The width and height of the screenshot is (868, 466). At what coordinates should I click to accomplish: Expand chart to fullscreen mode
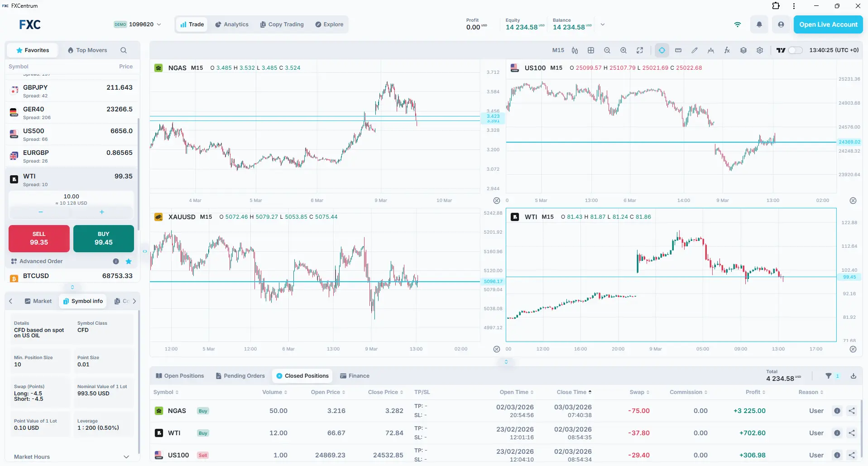tap(639, 50)
